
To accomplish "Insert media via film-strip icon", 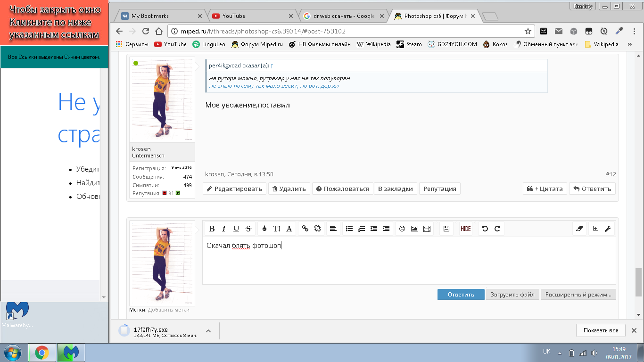I will (x=427, y=229).
